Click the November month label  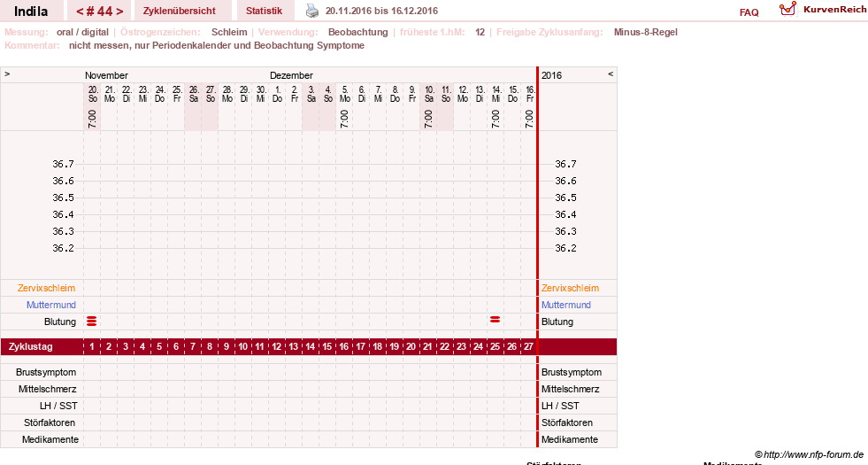(106, 75)
